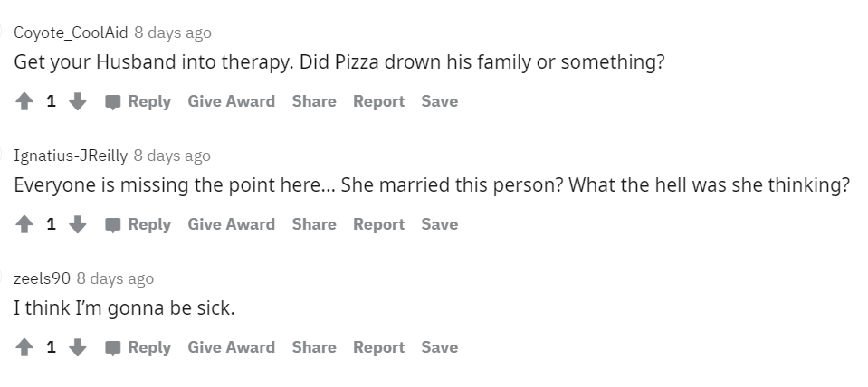Report zeels90's comment
Image resolution: width=868 pixels, height=387 pixels.
pos(378,348)
